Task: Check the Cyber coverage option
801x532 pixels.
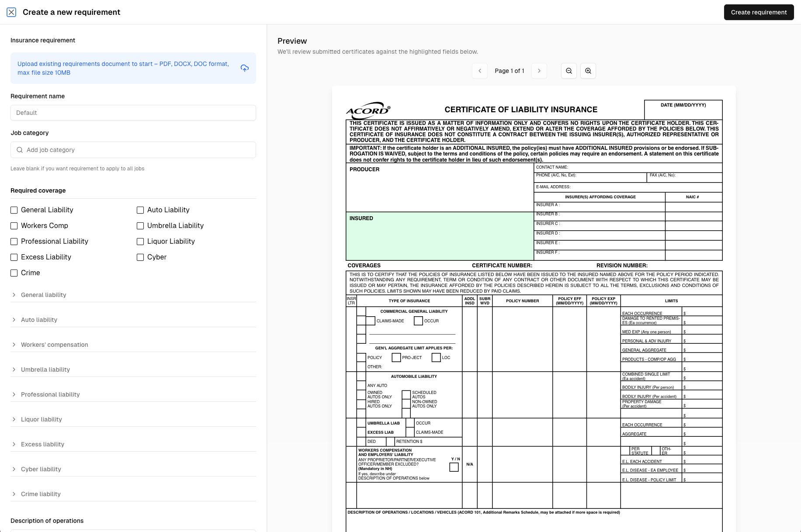Action: [140, 257]
